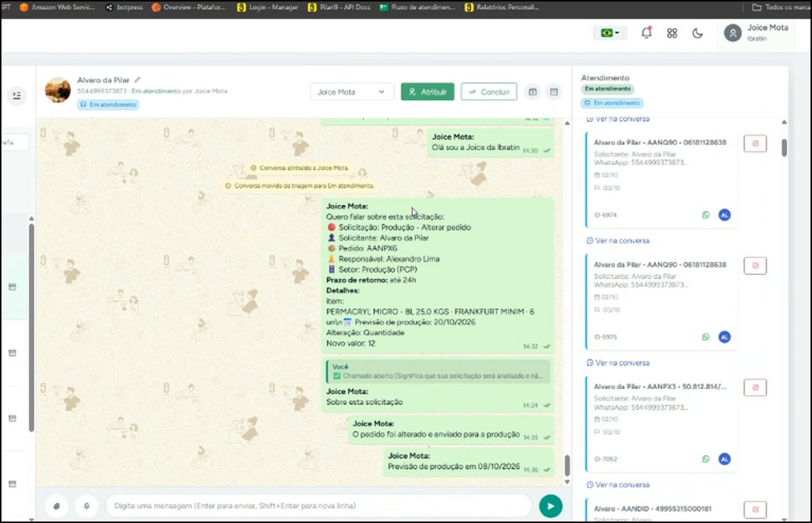Click Atendimento panel scrollbar thumb
Screen dimensions: 812x523
tap(784, 147)
